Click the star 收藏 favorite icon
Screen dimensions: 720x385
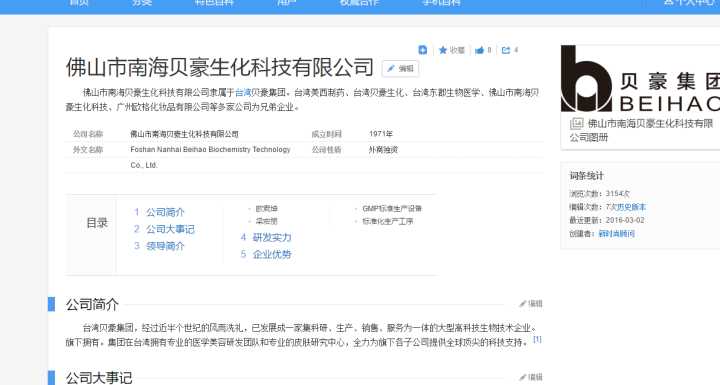(x=443, y=50)
